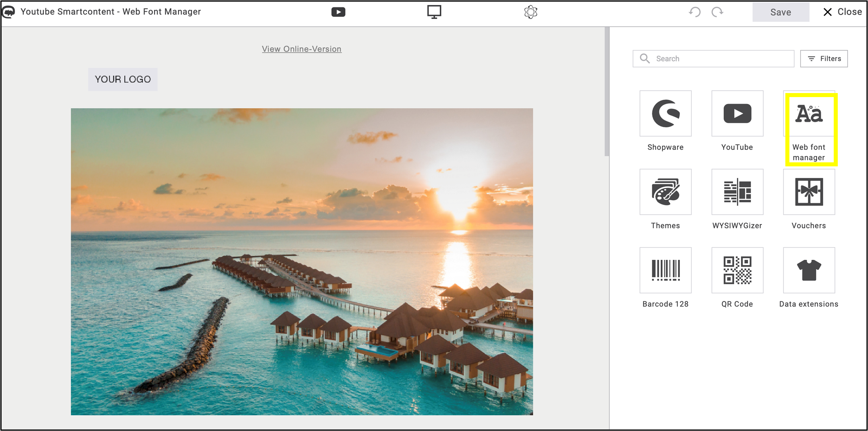
Task: Open the Data extensions t-shirt icon
Action: coord(809,270)
